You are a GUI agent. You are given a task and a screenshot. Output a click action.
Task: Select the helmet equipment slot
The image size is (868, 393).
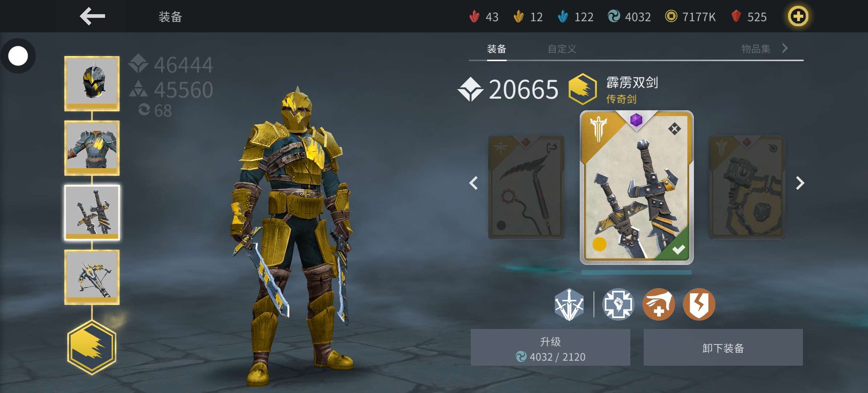(92, 84)
